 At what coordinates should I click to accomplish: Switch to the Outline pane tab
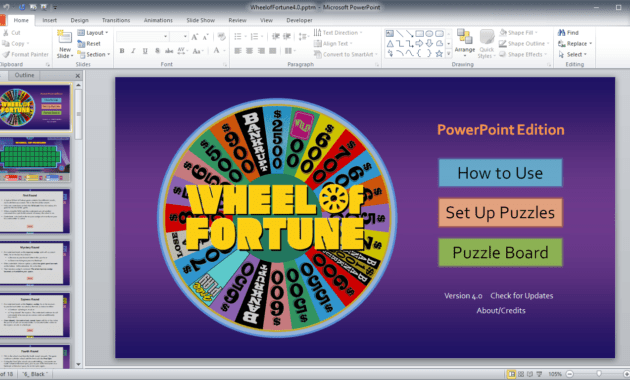pos(25,75)
